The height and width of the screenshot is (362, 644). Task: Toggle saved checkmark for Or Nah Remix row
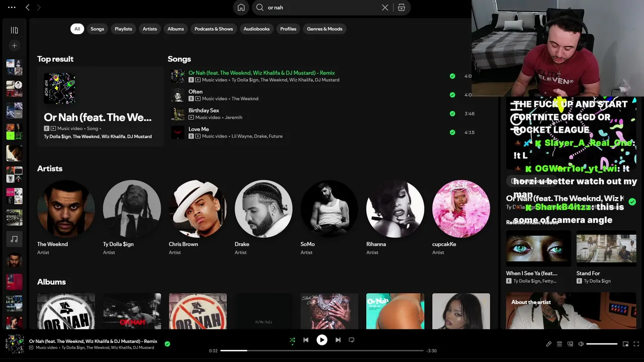click(x=452, y=76)
